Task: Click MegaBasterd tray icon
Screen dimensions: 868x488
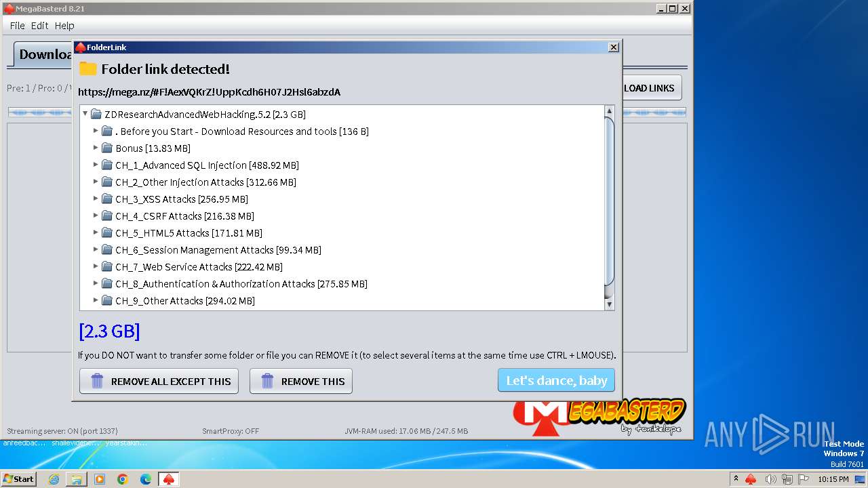Action: (751, 479)
